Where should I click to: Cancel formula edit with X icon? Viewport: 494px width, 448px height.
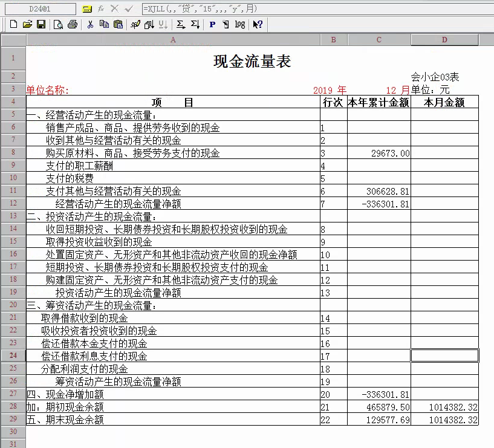pyautogui.click(x=115, y=9)
